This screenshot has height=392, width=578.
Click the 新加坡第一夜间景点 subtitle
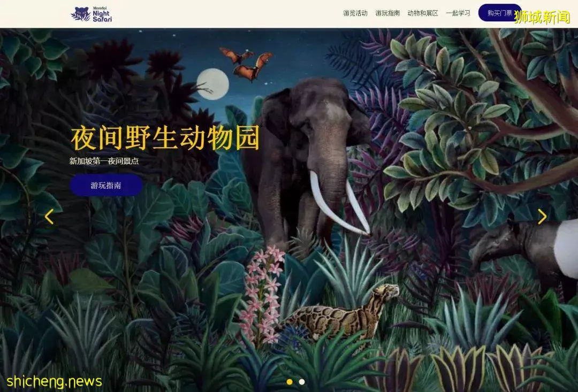point(104,161)
